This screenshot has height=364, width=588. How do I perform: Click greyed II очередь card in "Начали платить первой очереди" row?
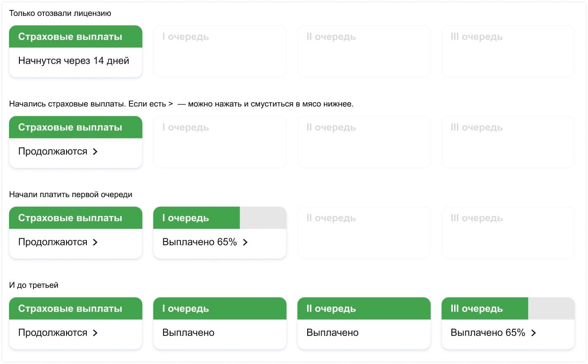[x=364, y=232]
